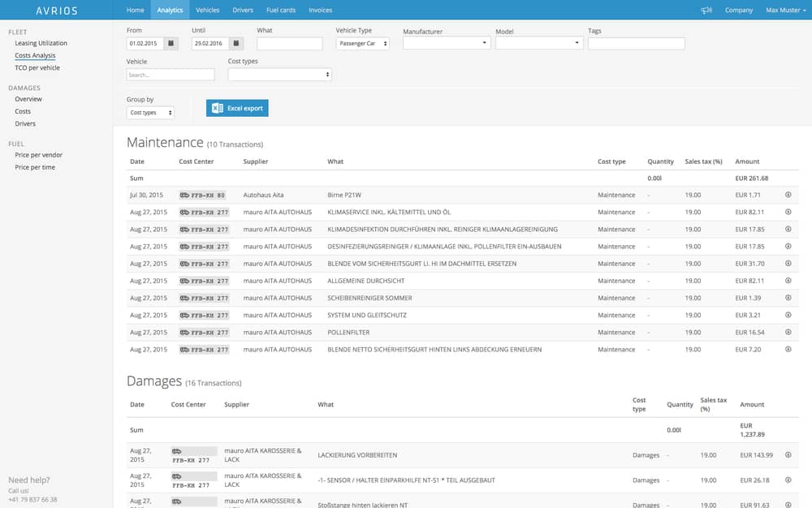Open the Fuel cards tab
Screen dimensions: 812x508
281,10
